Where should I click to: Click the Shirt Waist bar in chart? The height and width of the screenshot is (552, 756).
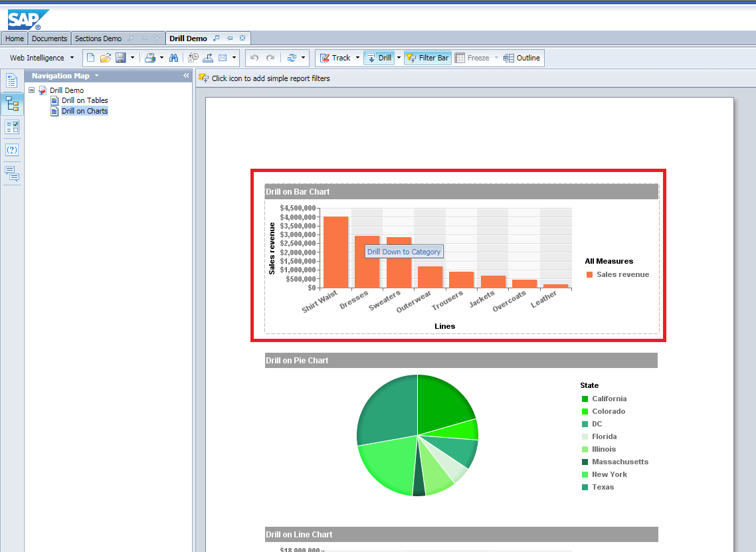[x=335, y=252]
